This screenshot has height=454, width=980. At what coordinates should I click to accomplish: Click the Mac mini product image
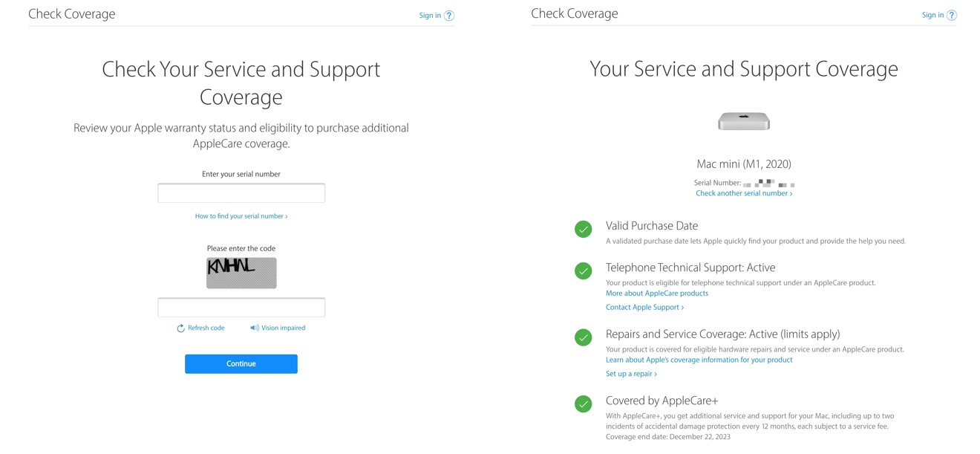[744, 121]
